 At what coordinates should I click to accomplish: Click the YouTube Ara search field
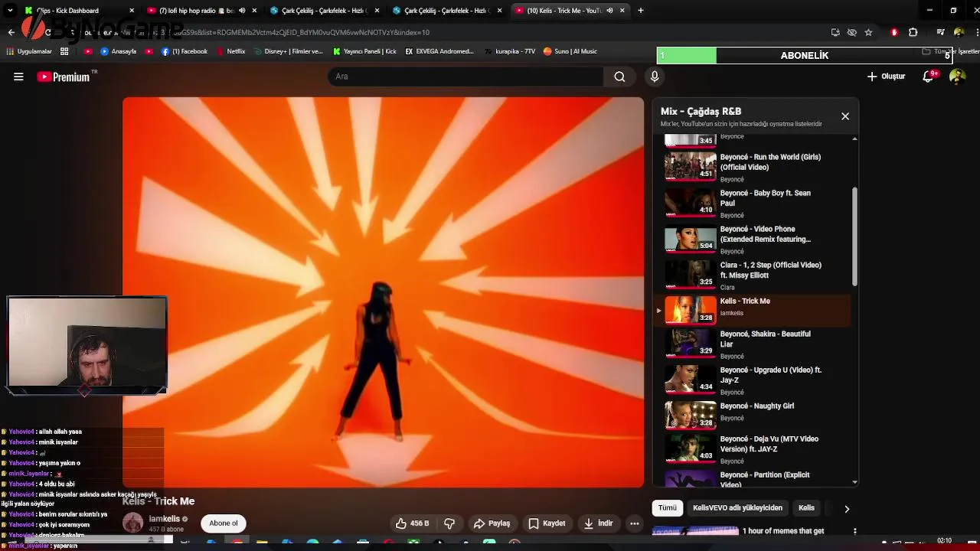tap(465, 77)
